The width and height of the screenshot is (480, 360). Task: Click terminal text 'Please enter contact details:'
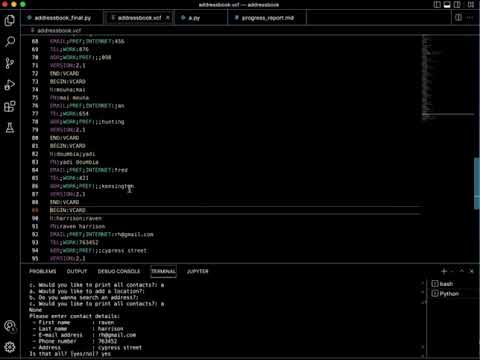[74, 316]
